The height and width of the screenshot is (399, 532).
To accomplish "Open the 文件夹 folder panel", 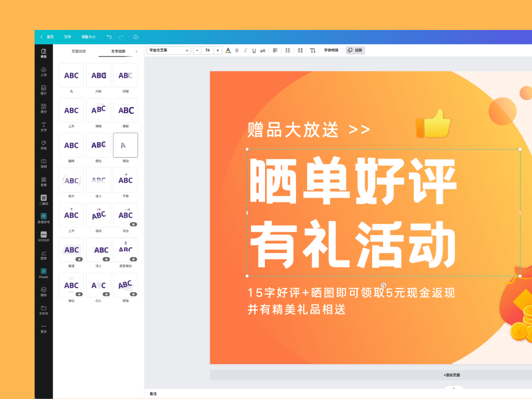I will coord(43,310).
